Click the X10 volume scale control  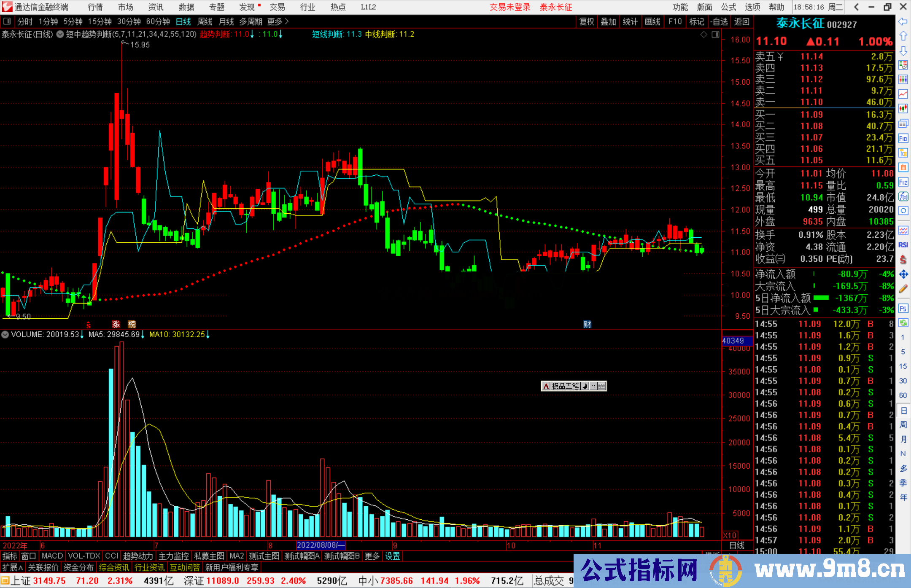(x=730, y=535)
